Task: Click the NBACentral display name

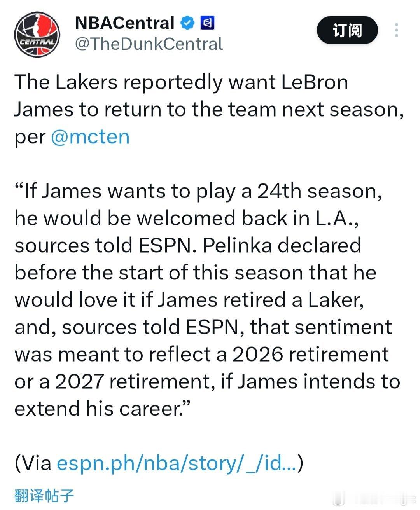Action: 124,23
